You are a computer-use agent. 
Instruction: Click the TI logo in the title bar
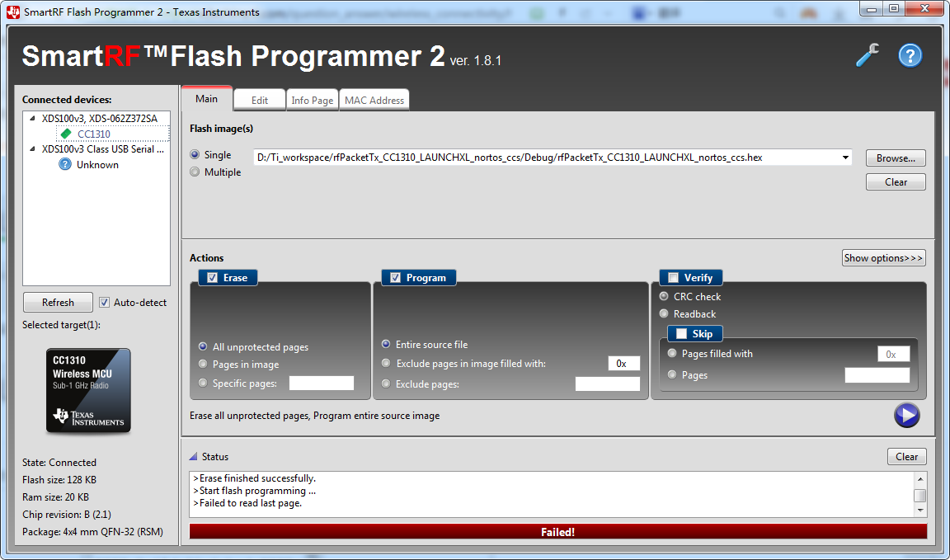(13, 12)
